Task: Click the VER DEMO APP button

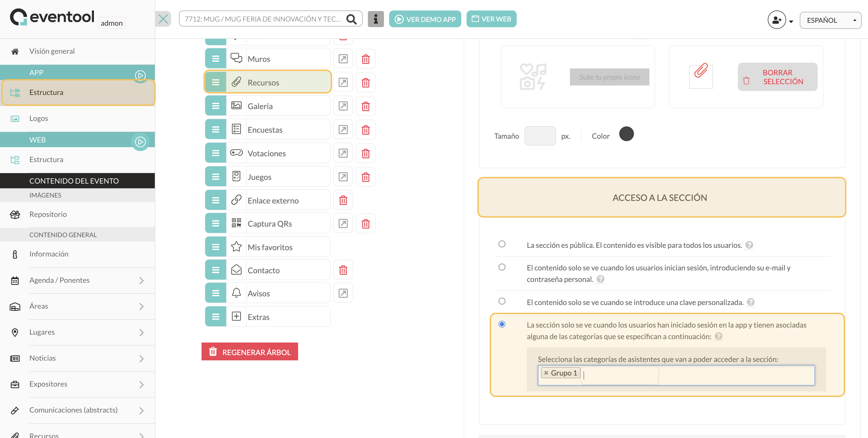Action: tap(425, 19)
